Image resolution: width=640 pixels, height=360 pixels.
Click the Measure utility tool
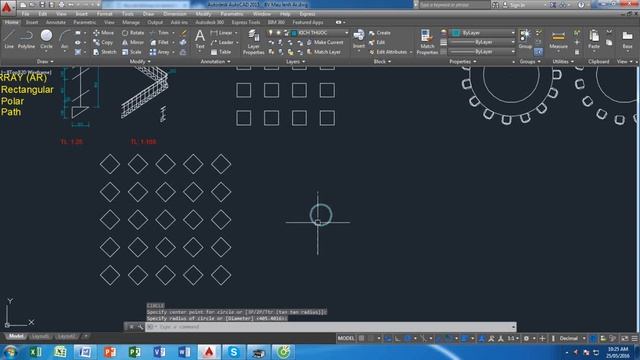(x=558, y=39)
